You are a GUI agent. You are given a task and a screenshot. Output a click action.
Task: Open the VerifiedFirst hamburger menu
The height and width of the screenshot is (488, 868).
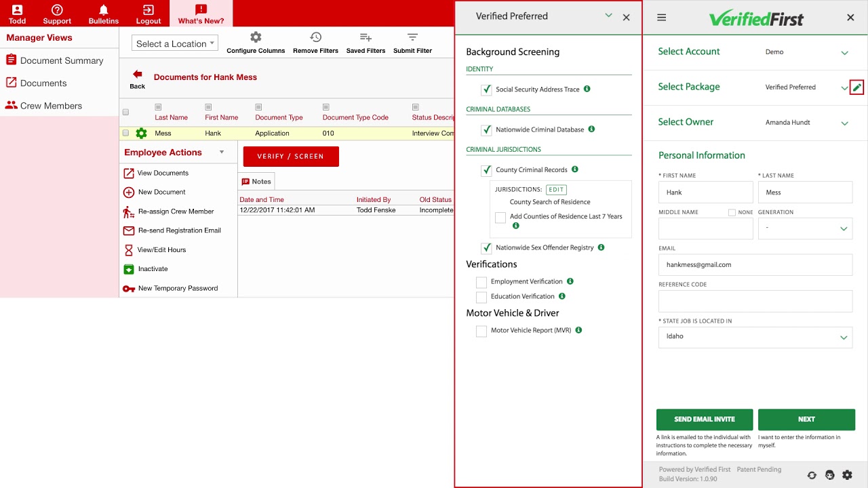(662, 18)
